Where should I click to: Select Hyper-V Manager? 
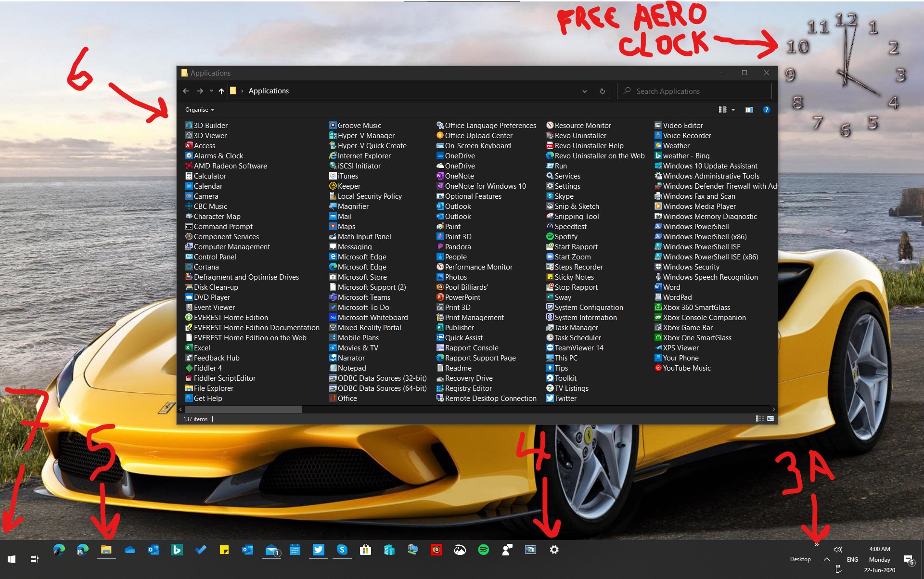tap(361, 135)
